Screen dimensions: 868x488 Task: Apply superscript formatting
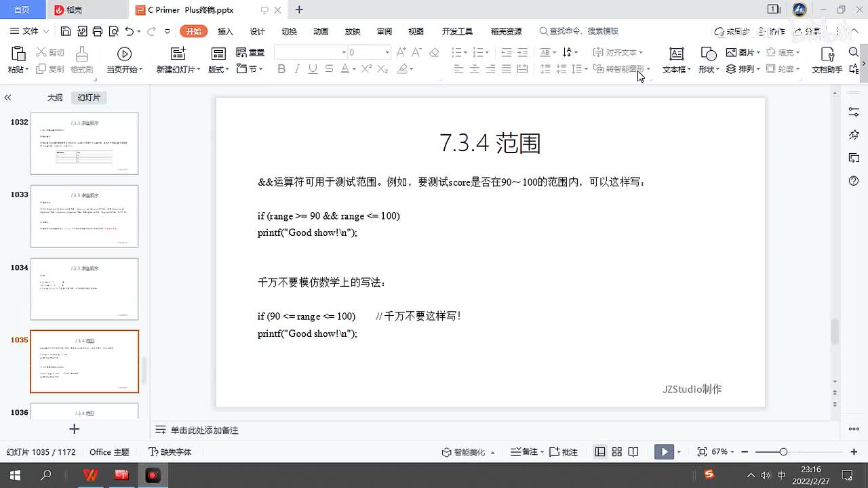(x=366, y=68)
